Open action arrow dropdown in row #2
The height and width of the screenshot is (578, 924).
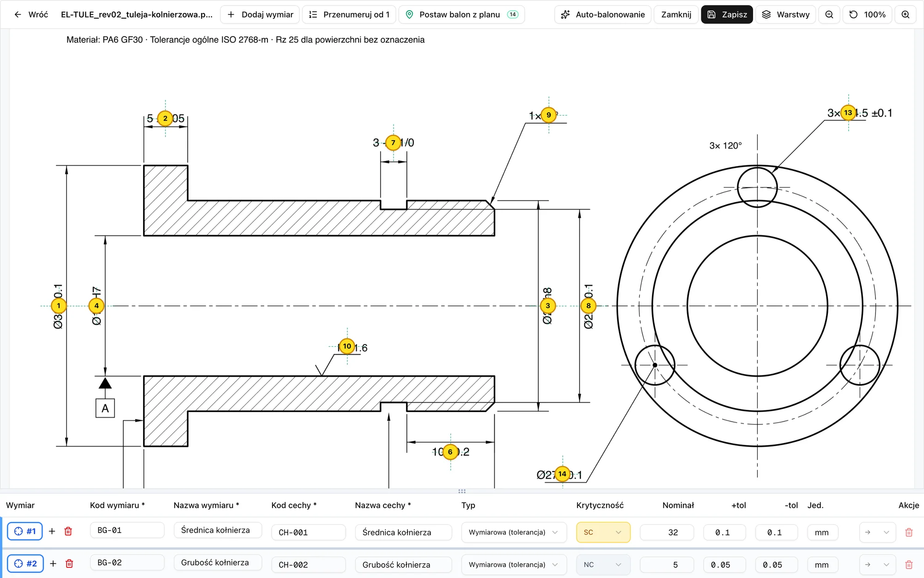pyautogui.click(x=877, y=565)
